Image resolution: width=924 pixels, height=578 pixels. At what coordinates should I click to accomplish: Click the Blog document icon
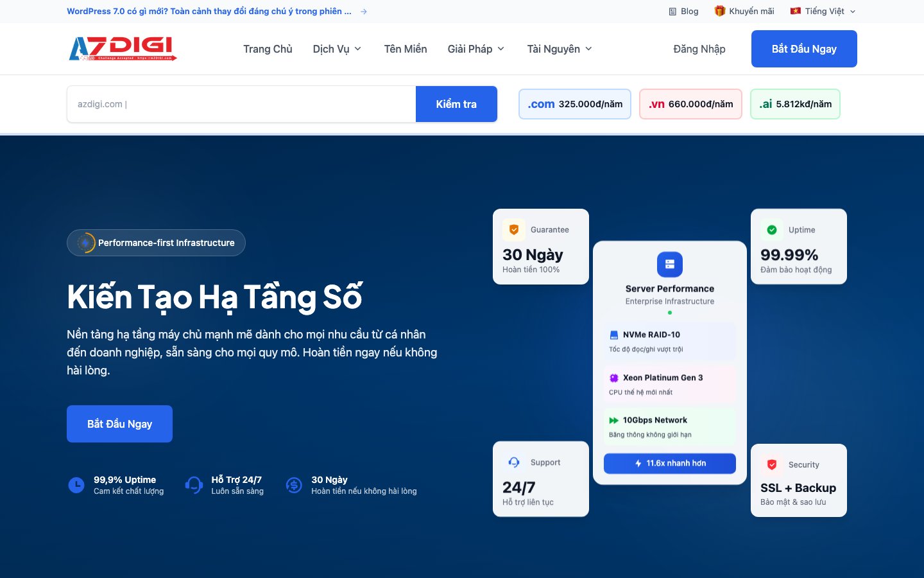[x=672, y=12]
